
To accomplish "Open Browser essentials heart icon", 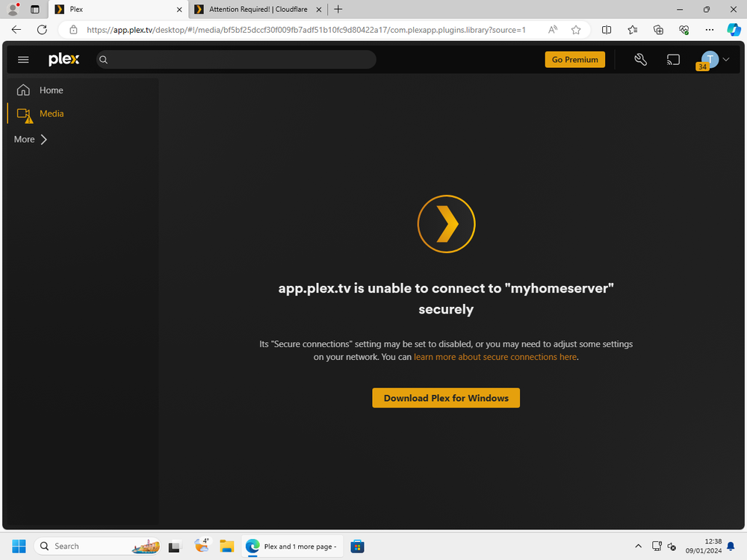I will coord(684,30).
